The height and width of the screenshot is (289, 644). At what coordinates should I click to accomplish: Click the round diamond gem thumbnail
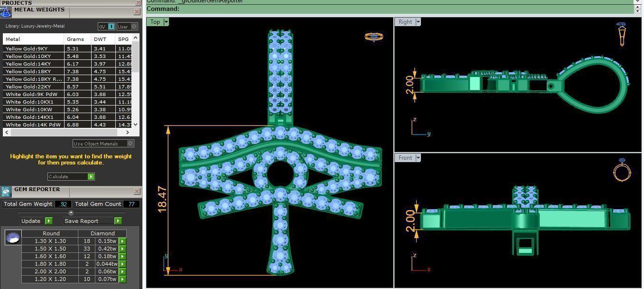pyautogui.click(x=13, y=237)
